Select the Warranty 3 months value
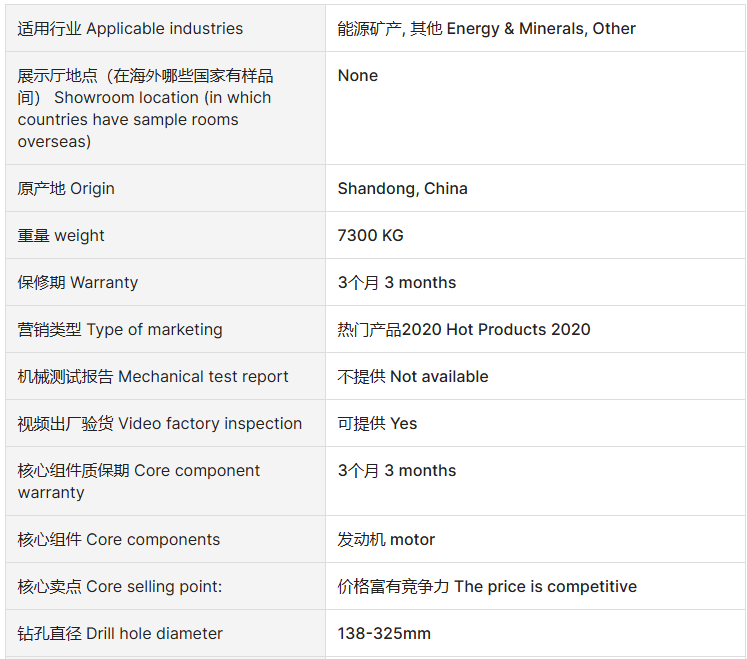Image resolution: width=747 pixels, height=659 pixels. tap(397, 282)
